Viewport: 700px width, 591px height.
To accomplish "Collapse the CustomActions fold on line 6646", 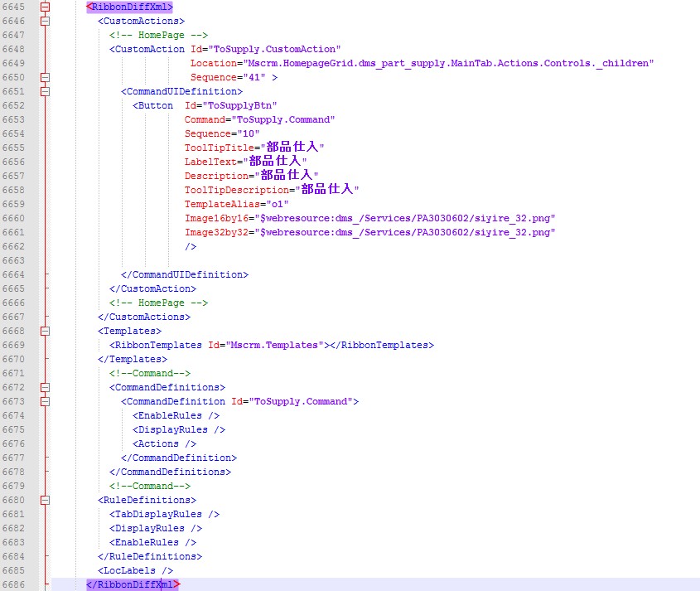I will click(x=45, y=21).
